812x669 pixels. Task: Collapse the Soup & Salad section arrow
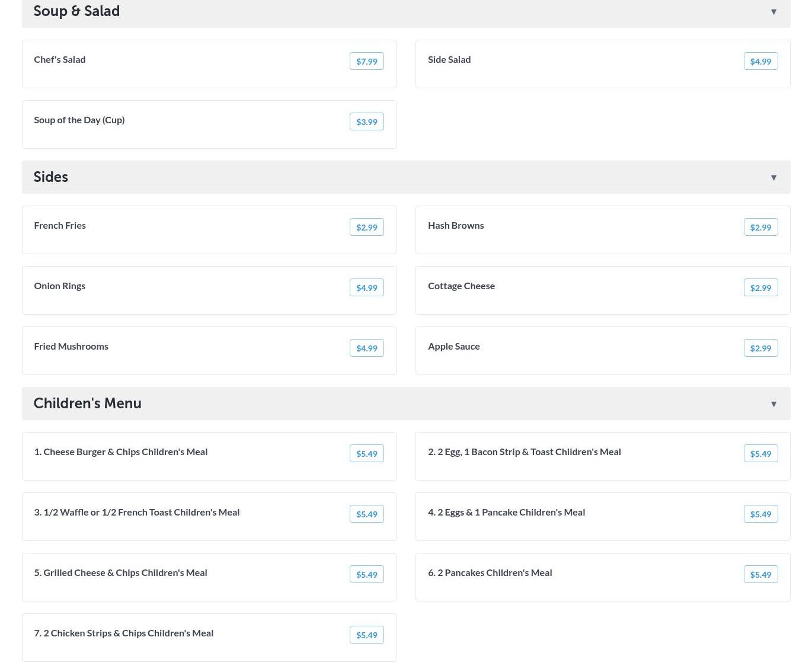[773, 12]
